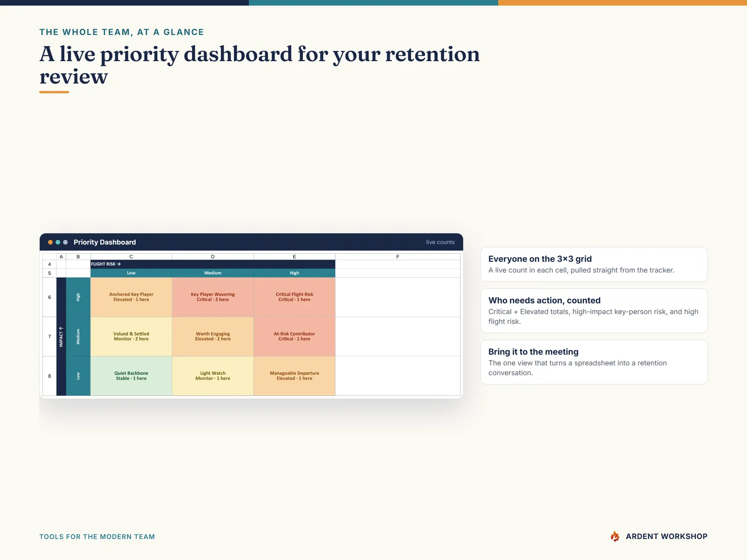Select the Quiet Backbone cell

pos(131,376)
